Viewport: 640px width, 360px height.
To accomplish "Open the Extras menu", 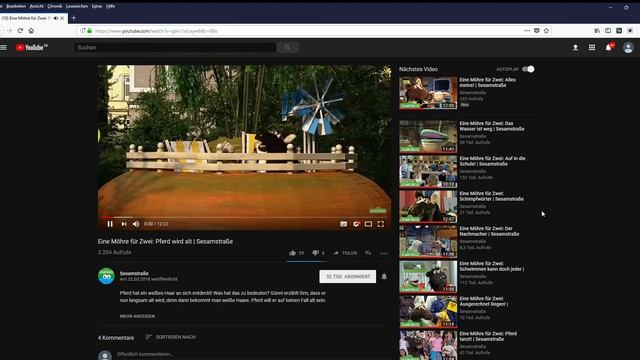I will [97, 6].
